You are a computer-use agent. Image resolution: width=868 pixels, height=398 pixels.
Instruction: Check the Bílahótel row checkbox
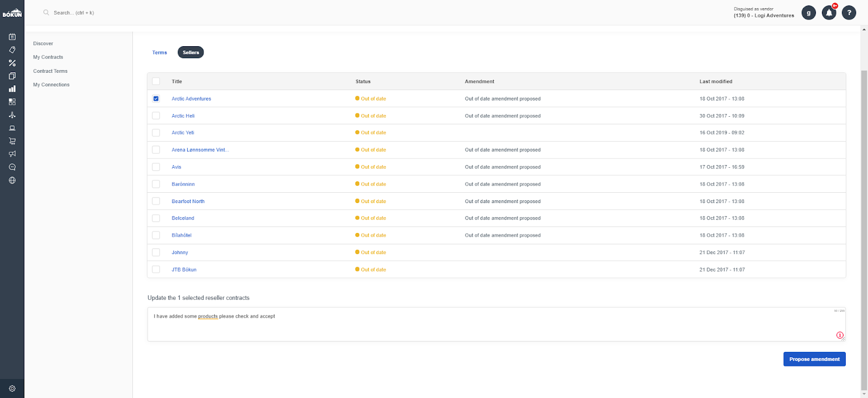[156, 236]
